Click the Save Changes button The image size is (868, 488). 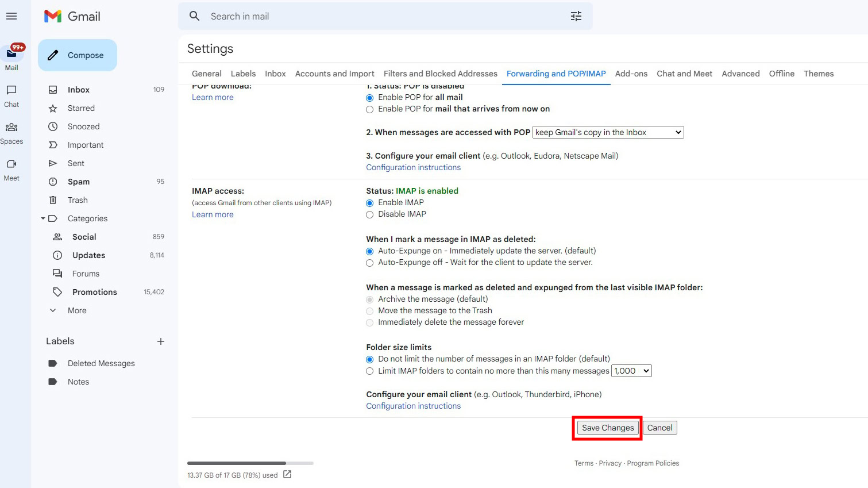pos(607,428)
